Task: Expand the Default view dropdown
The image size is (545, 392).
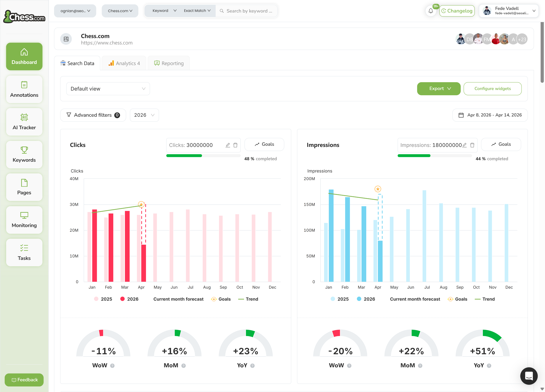Action: pyautogui.click(x=108, y=89)
